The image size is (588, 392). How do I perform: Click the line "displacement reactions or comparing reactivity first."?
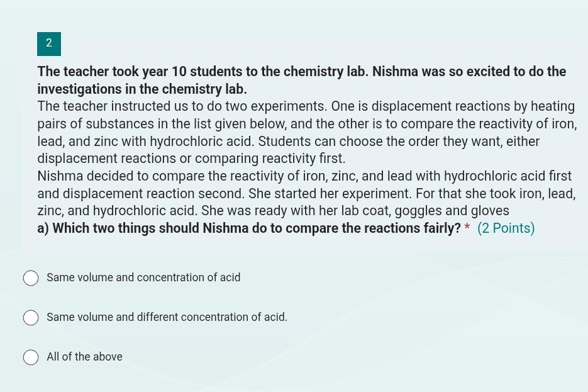coord(191,159)
